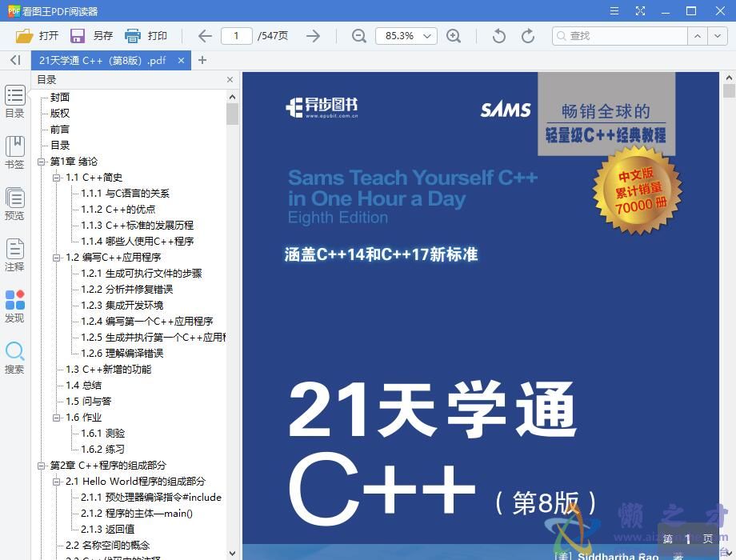Find previous search result arrow
The height and width of the screenshot is (560, 736).
coord(698,36)
